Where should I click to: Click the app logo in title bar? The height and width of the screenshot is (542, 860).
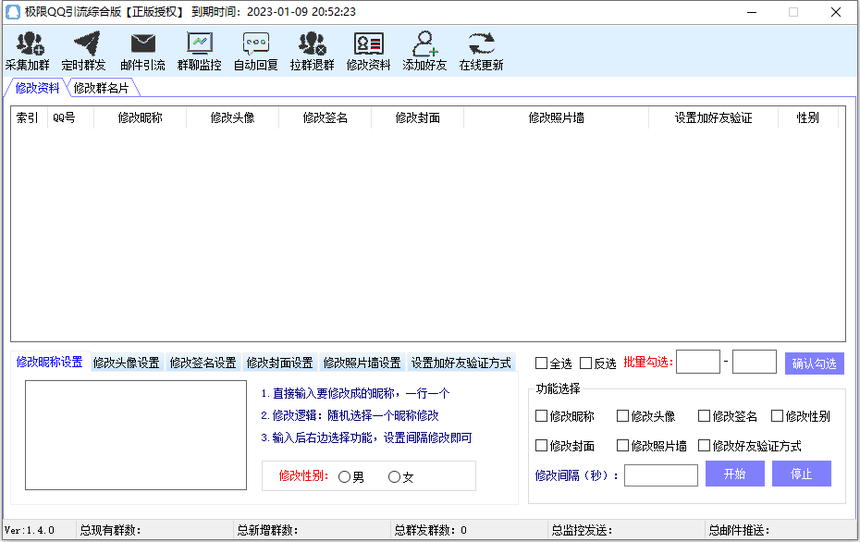pos(13,12)
